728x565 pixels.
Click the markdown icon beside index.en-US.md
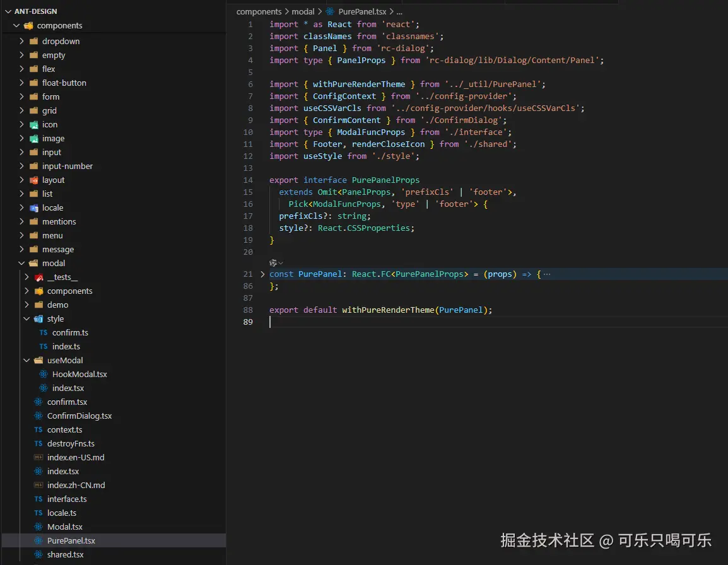(x=38, y=457)
